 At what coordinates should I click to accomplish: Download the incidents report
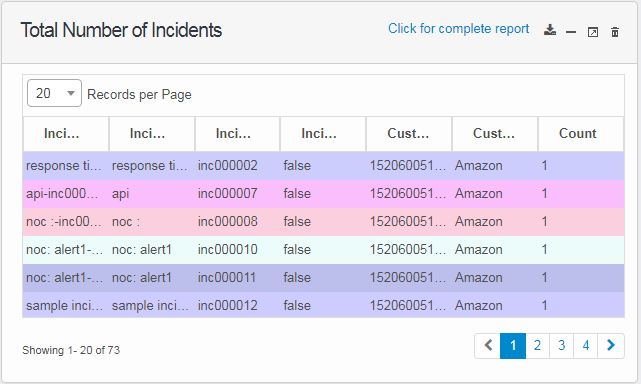click(x=550, y=30)
